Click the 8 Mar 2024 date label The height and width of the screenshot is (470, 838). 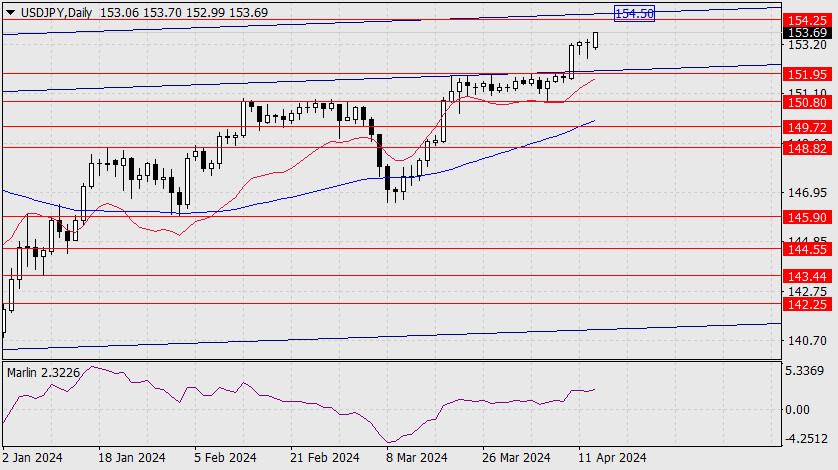(x=416, y=458)
